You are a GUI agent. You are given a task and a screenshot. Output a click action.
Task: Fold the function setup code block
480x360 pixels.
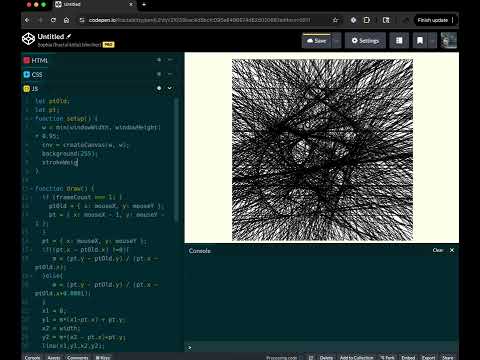31,119
